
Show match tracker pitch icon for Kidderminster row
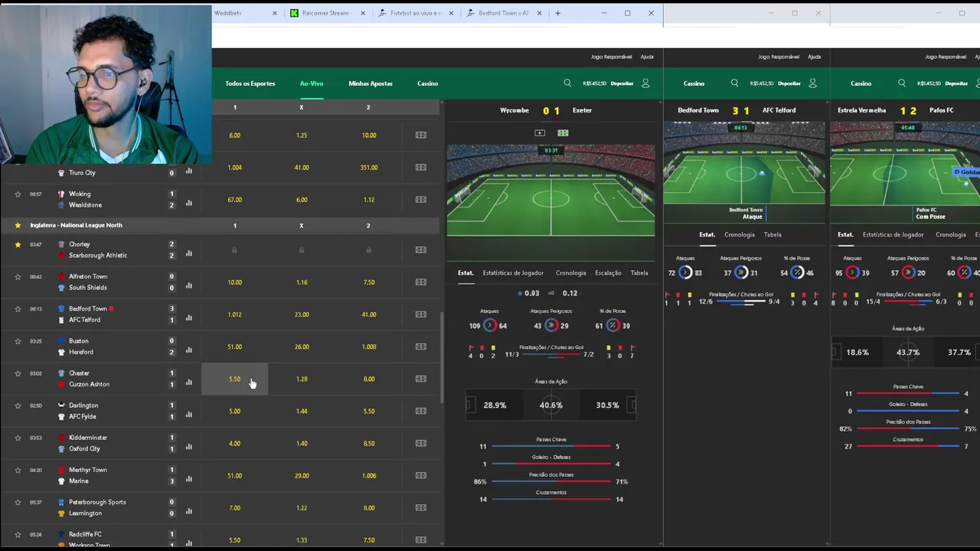coord(420,443)
